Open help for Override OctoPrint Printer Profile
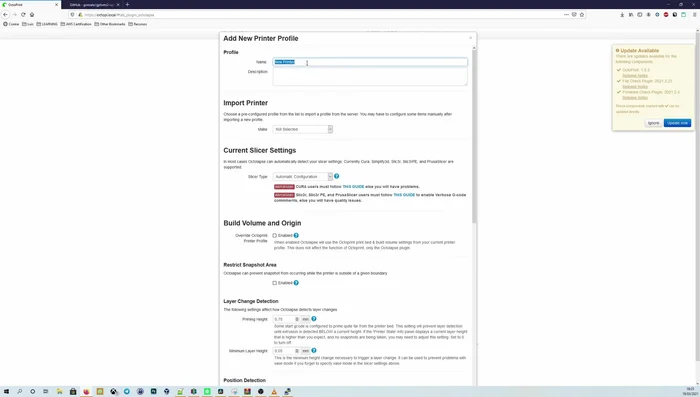The image size is (700, 397). pyautogui.click(x=296, y=235)
